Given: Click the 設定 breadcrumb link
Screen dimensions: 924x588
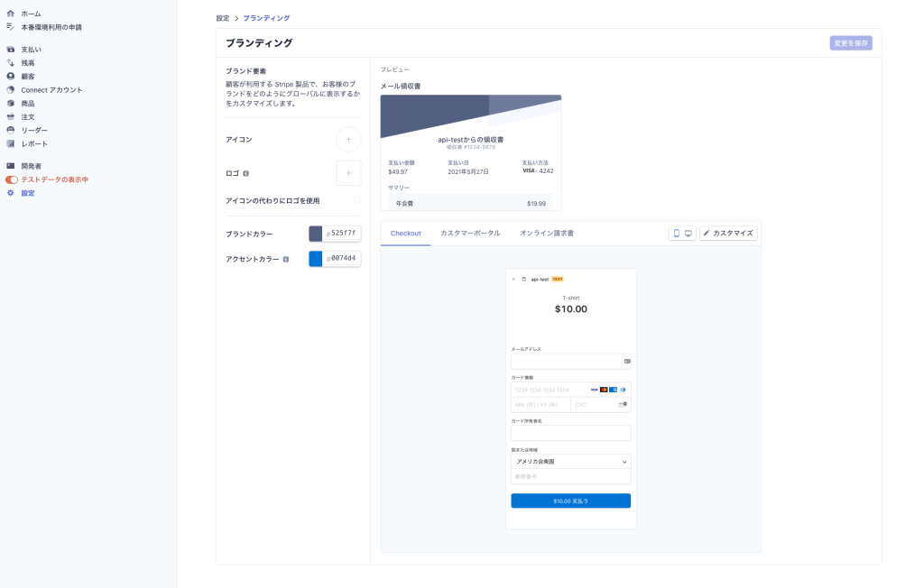Looking at the screenshot, I should 223,18.
